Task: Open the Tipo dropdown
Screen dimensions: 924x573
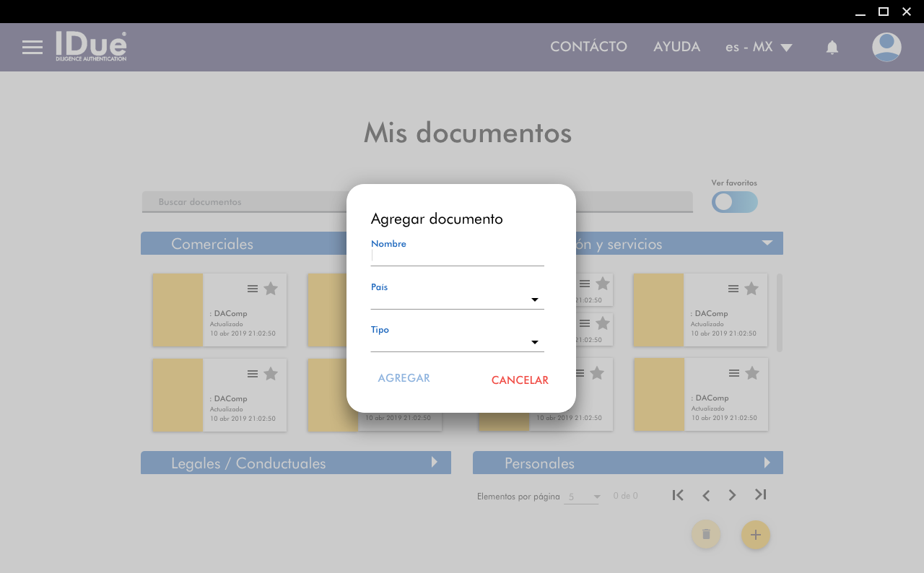Action: (x=457, y=342)
